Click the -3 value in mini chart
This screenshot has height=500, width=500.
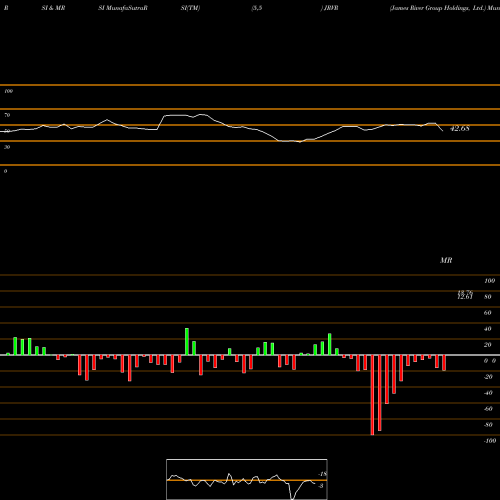tap(321, 486)
